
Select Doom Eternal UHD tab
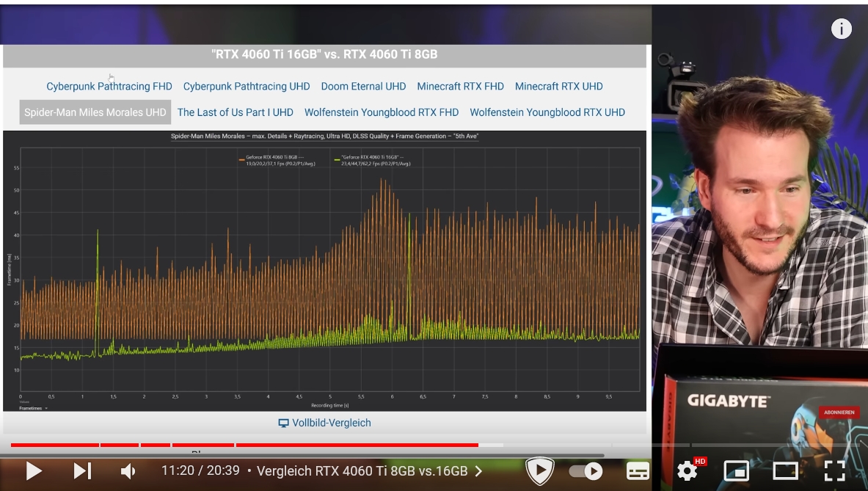(x=363, y=87)
